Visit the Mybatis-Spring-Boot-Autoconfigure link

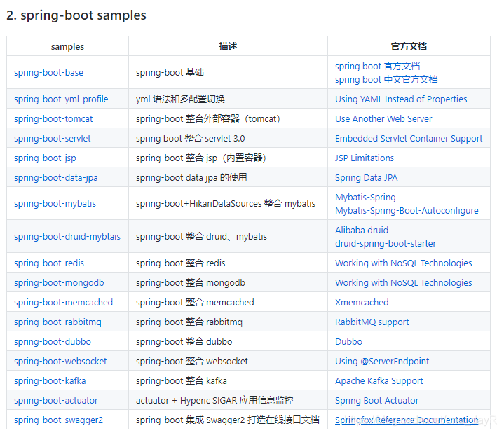407,211
